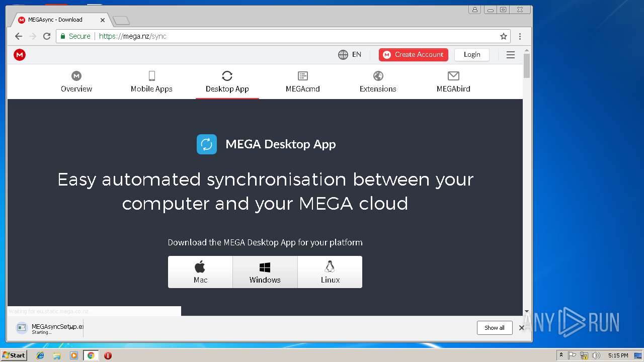Screen dimensions: 644x362
Task: Open the Action Center flag icon
Action: pyautogui.click(x=572, y=355)
